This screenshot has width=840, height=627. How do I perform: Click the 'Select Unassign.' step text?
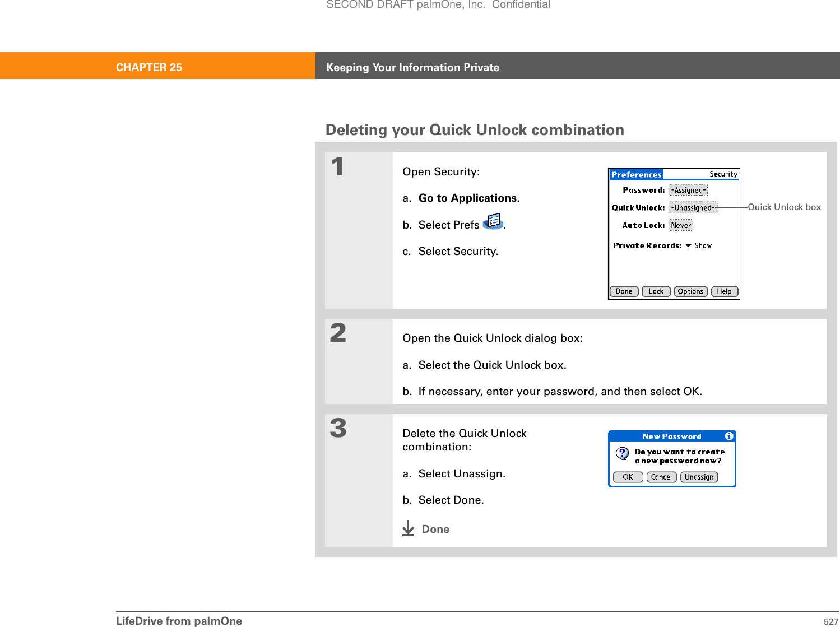tap(462, 473)
